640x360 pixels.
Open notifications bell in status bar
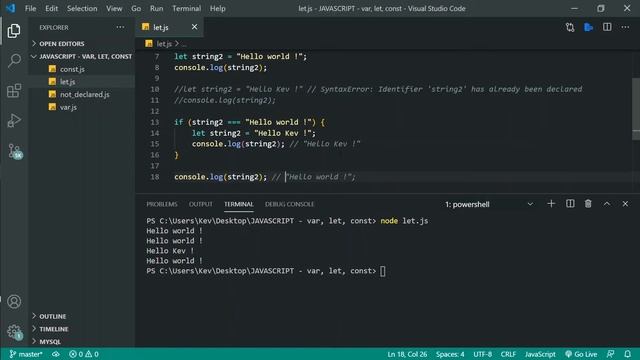click(x=628, y=354)
